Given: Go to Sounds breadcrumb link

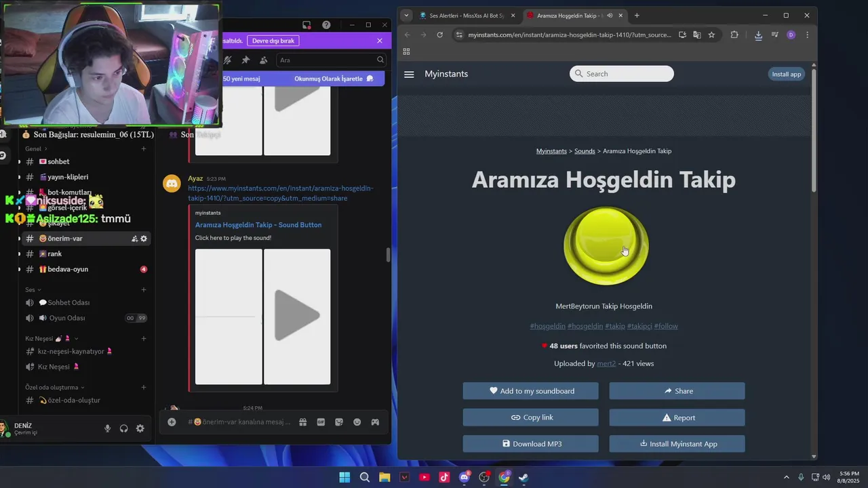Looking at the screenshot, I should tap(585, 151).
